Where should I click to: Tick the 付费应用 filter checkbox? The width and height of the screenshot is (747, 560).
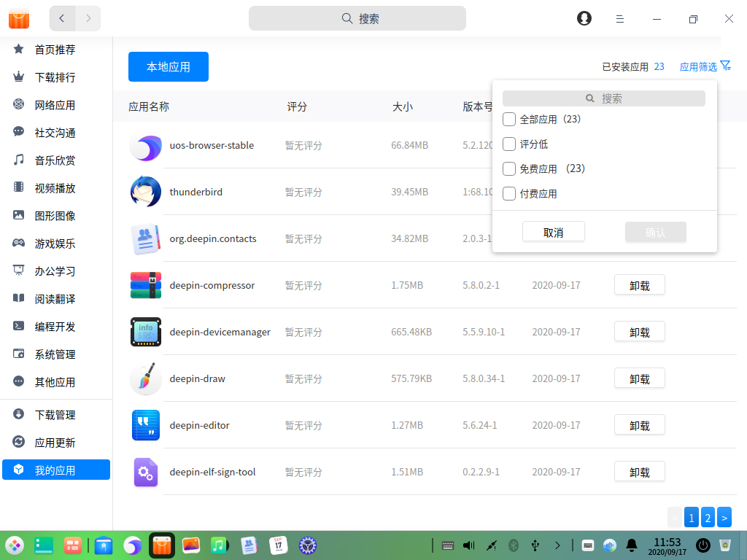pos(508,193)
